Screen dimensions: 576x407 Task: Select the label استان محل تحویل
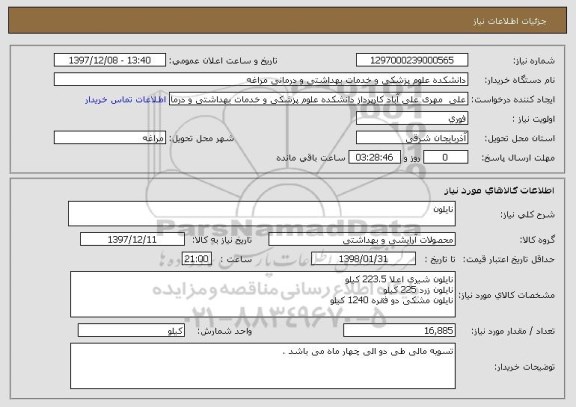pos(520,138)
